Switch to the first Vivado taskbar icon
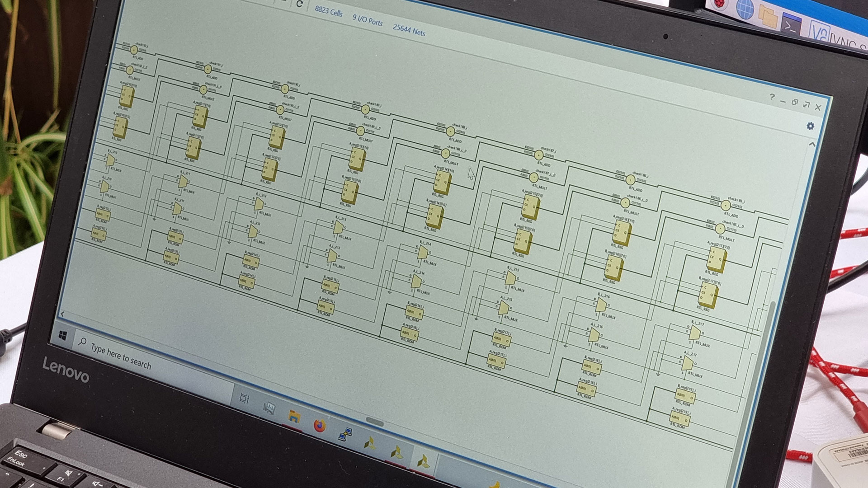868x488 pixels. click(x=370, y=443)
